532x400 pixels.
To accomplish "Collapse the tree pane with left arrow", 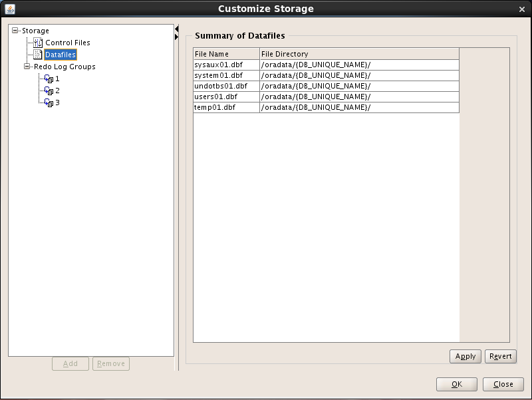I will [x=176, y=29].
